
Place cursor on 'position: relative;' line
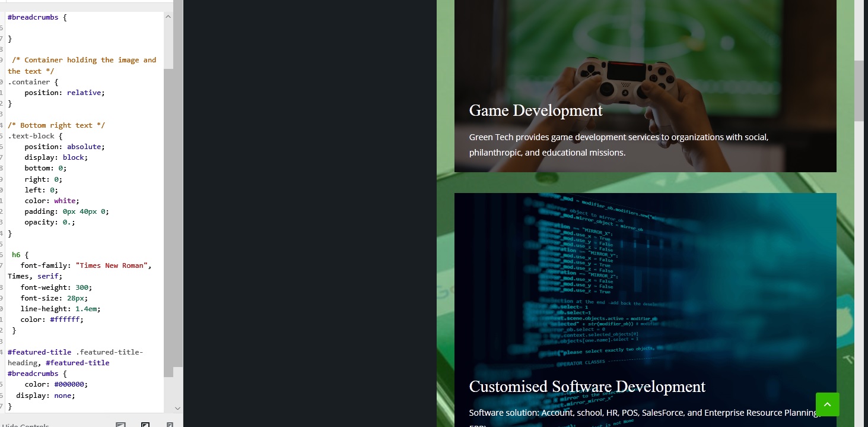tap(64, 93)
